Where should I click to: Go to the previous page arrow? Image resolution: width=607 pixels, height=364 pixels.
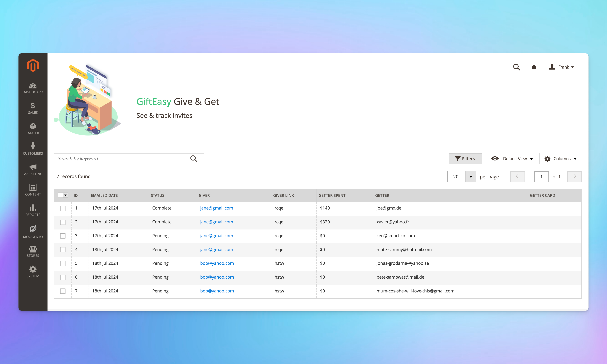(517, 177)
